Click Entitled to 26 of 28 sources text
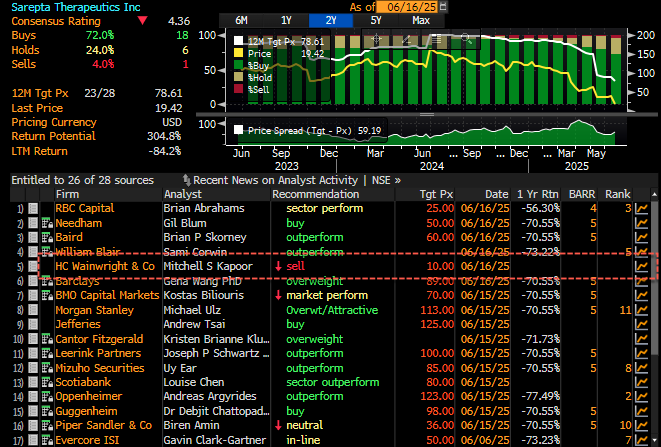The height and width of the screenshot is (447, 661). coord(83,180)
